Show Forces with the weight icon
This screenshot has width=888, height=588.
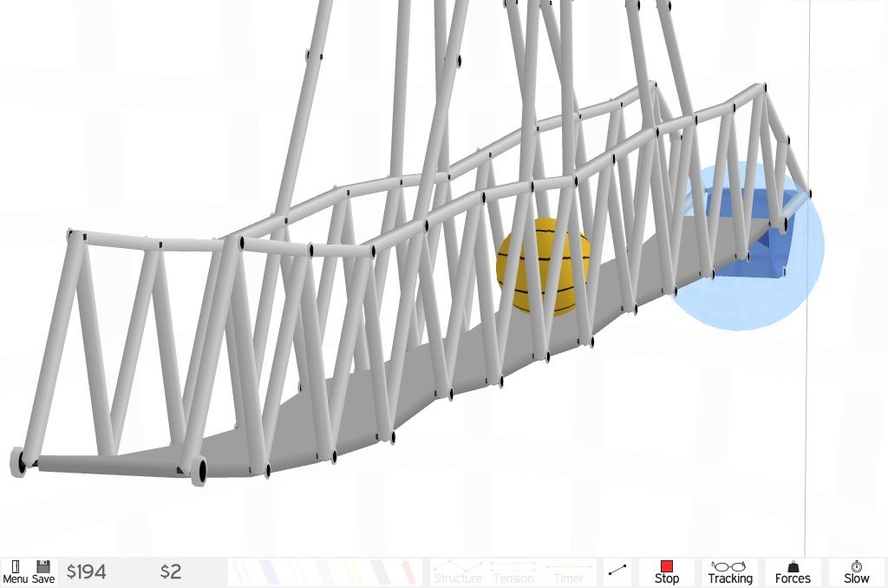pyautogui.click(x=793, y=572)
